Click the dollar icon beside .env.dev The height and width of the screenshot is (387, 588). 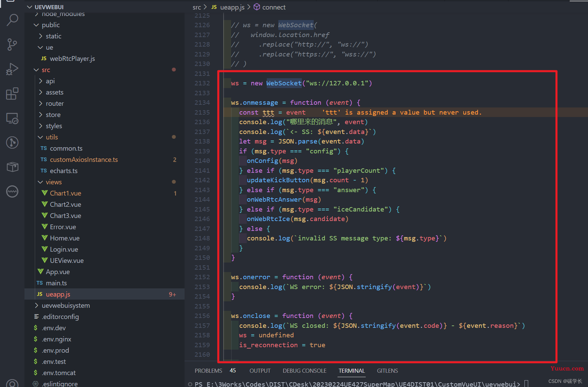pyautogui.click(x=36, y=328)
